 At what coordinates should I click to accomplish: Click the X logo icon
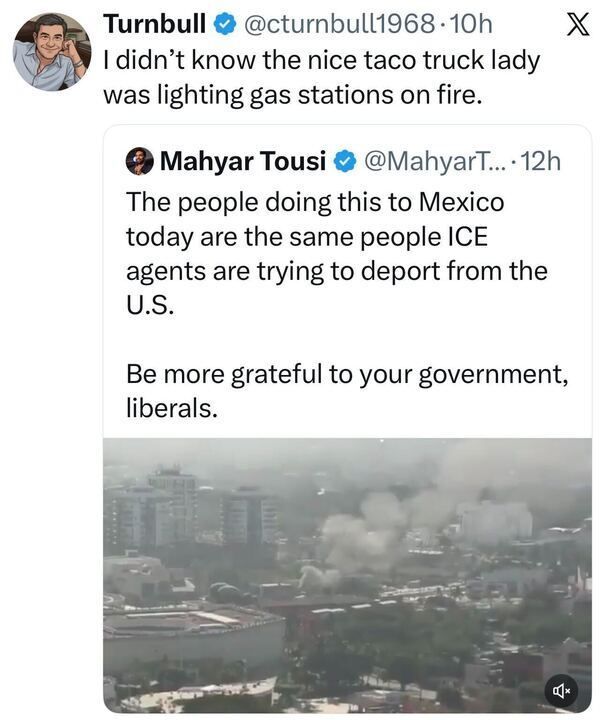(x=577, y=24)
